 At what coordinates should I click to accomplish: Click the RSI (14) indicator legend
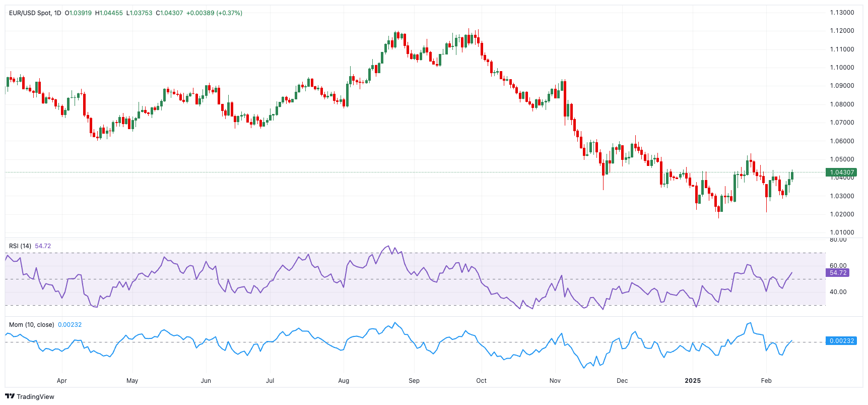tap(20, 246)
